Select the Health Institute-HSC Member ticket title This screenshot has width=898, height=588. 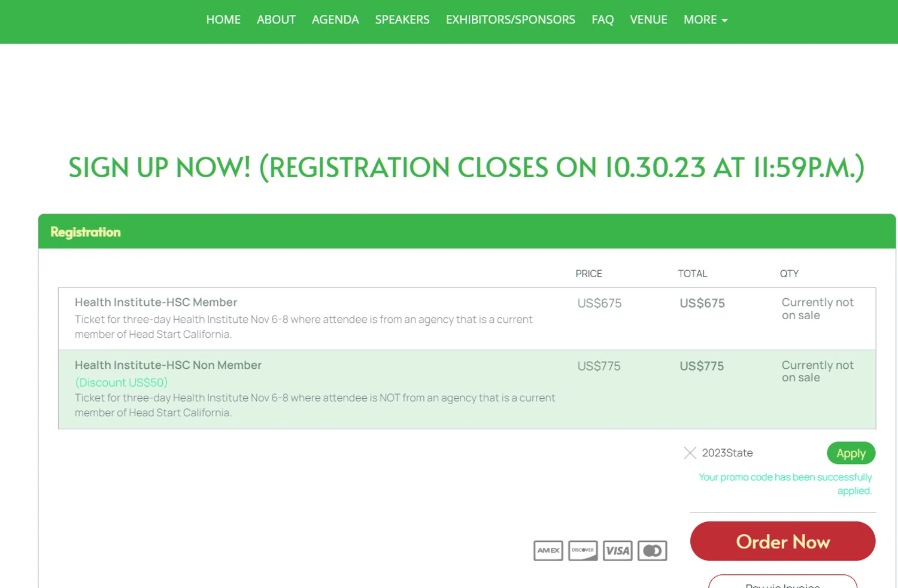pyautogui.click(x=156, y=302)
